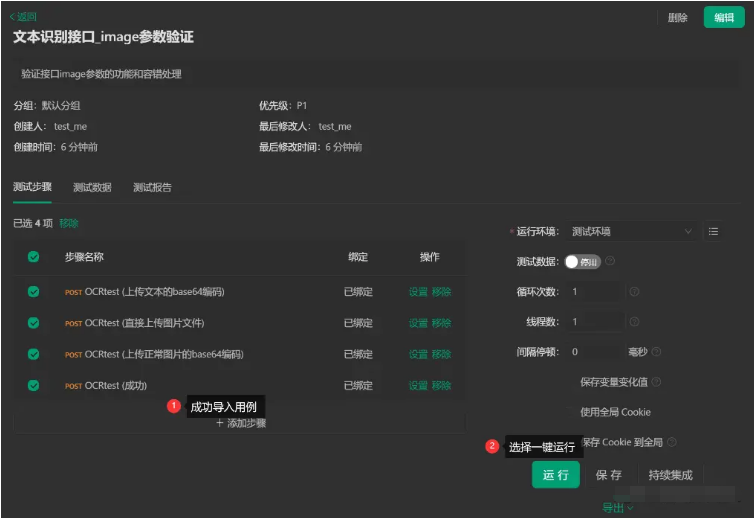
Task: Click 移除 next to 已选 4 项
Action: (69, 223)
